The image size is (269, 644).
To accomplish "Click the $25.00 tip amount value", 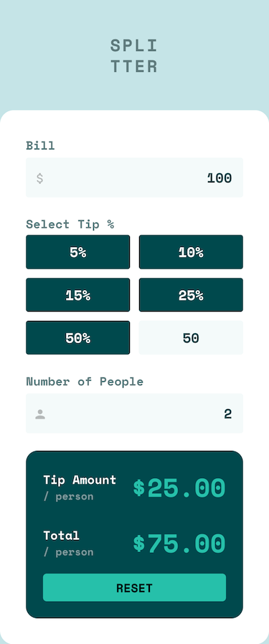I will tap(179, 488).
